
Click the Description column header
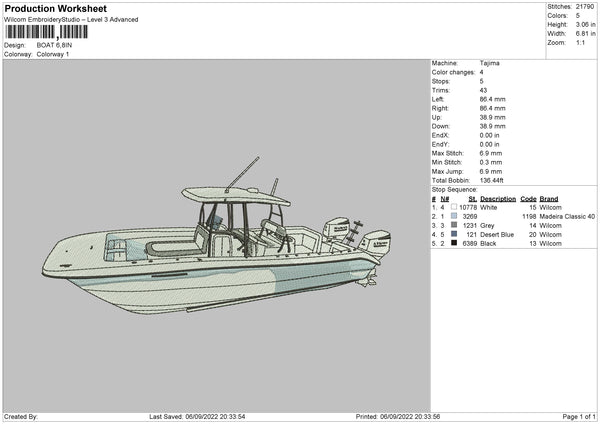497,198
